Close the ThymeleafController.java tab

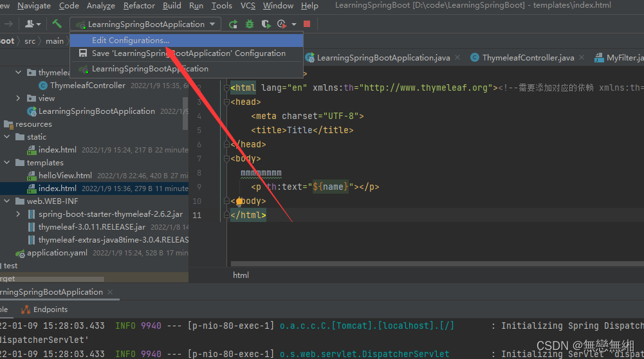[582, 57]
